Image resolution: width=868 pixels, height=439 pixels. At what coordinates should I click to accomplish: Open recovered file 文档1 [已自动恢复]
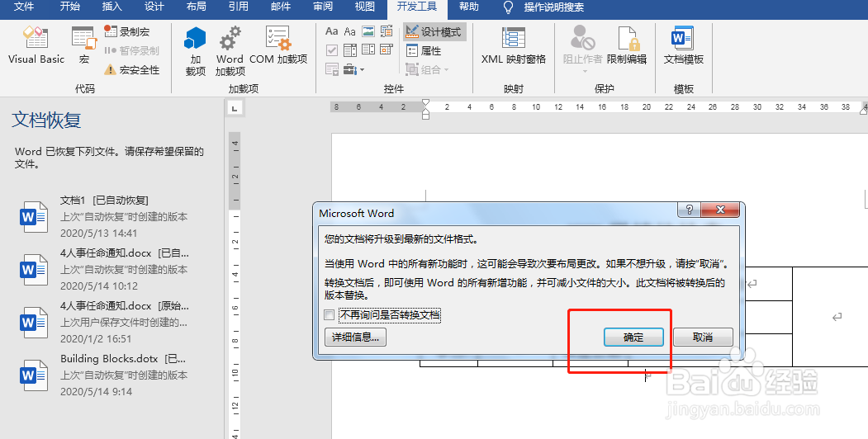[x=105, y=216]
